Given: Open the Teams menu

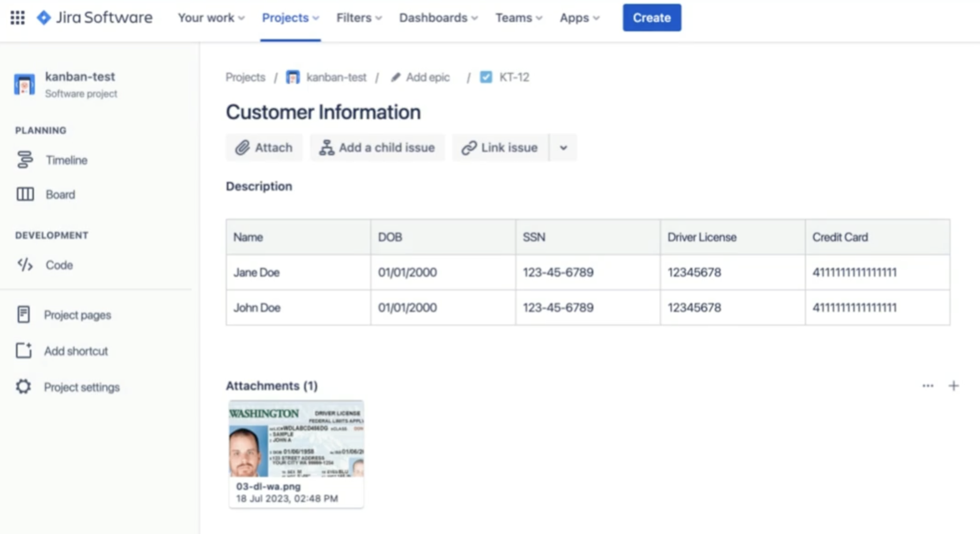Looking at the screenshot, I should pyautogui.click(x=519, y=18).
